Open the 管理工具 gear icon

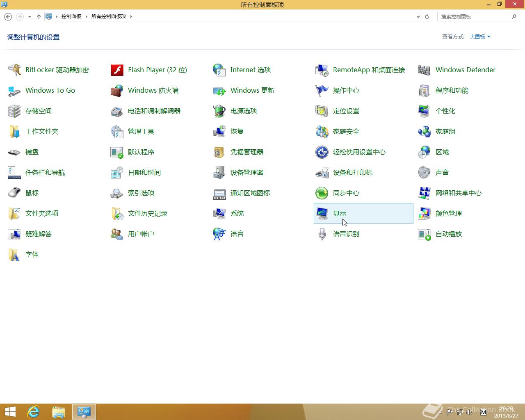117,131
